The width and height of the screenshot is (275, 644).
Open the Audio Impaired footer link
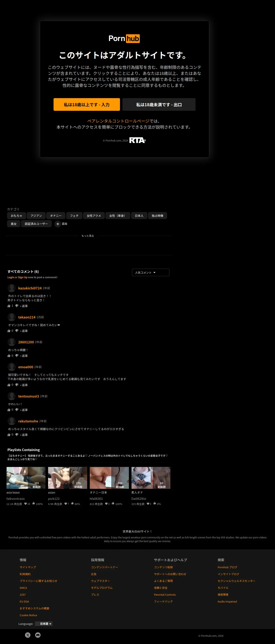(227, 601)
